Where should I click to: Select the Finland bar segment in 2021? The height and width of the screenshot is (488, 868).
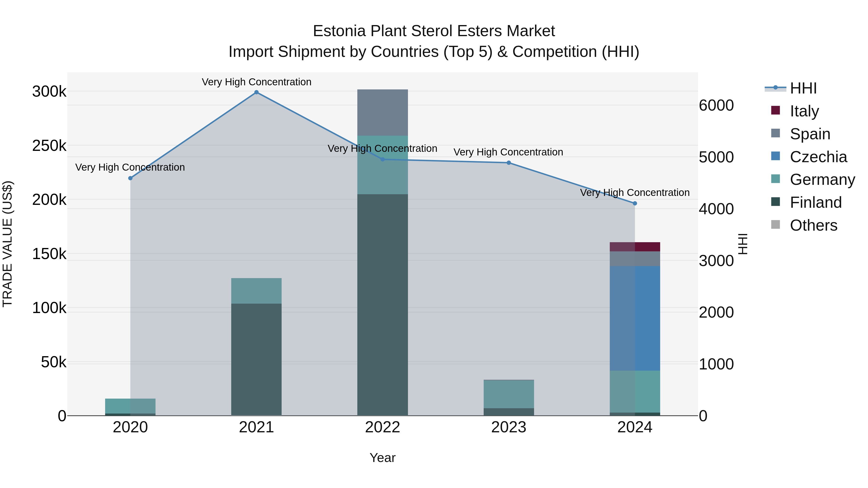tap(257, 360)
